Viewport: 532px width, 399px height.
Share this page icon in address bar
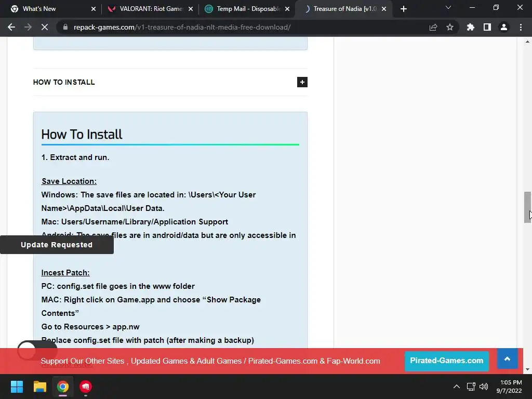tap(433, 27)
